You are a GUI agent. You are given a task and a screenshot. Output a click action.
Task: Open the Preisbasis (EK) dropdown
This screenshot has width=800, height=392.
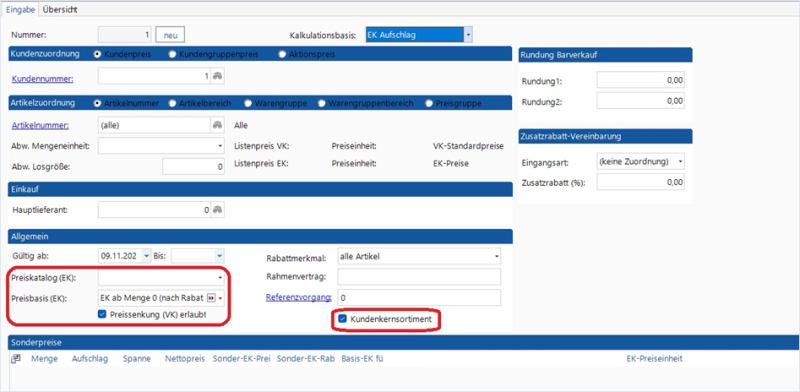(x=220, y=298)
